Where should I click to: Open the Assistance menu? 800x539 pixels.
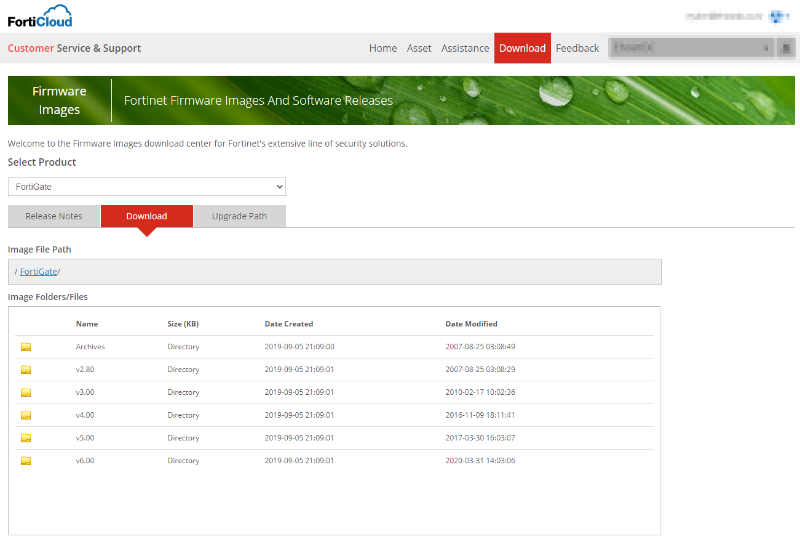coord(465,48)
